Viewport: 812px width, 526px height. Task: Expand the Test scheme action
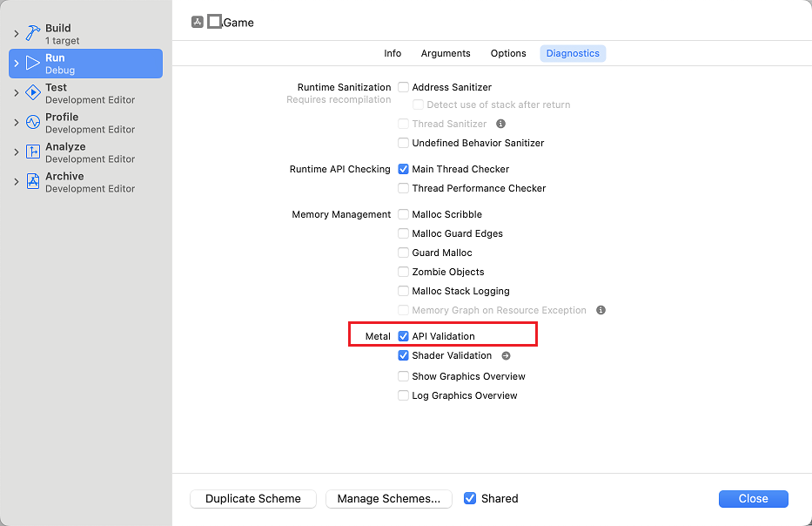coord(16,93)
